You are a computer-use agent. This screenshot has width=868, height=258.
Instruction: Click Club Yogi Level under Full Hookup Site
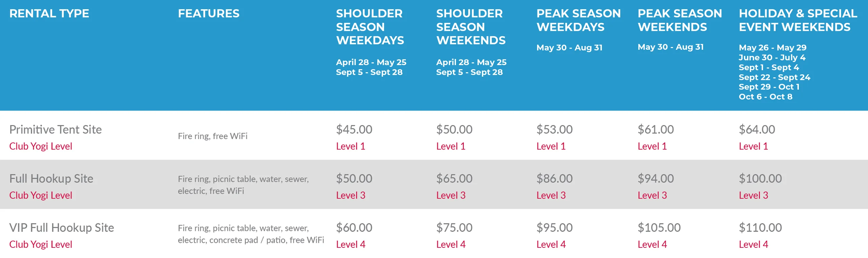tap(41, 195)
